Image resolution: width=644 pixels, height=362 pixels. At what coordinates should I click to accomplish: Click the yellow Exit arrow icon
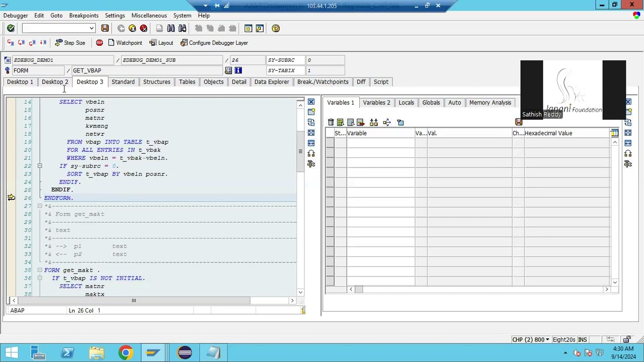(132, 28)
